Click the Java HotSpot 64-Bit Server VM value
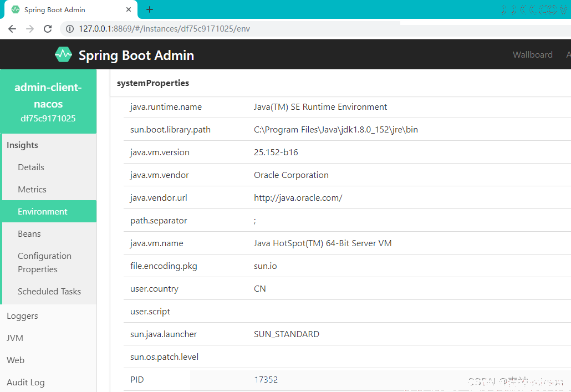The height and width of the screenshot is (392, 571). coord(323,243)
